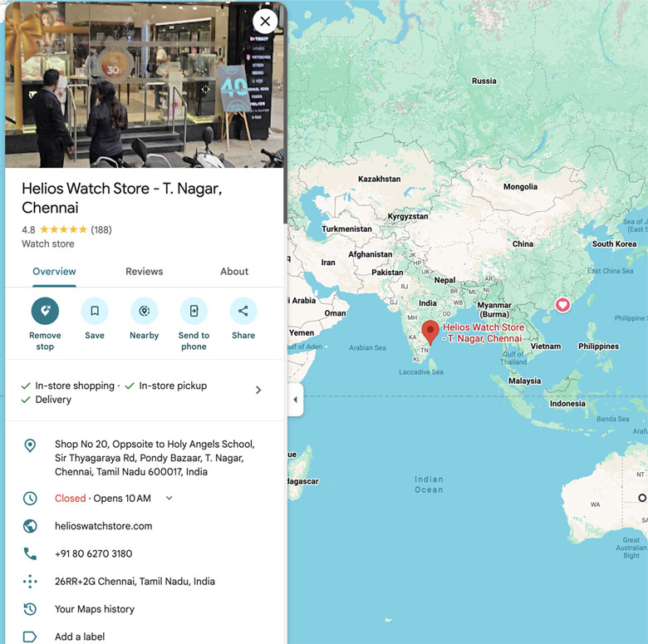Click the red Helios store map pin
The image size is (648, 644).
pos(430,332)
